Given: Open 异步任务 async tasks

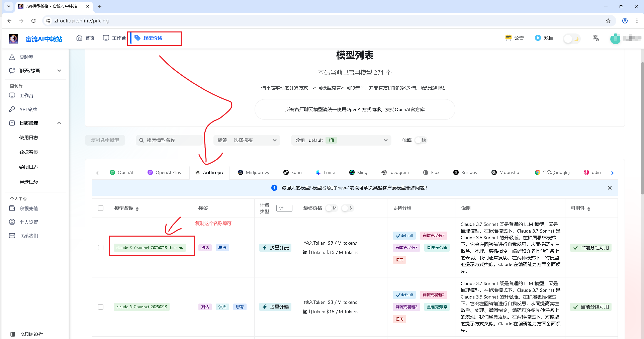Looking at the screenshot, I should tap(29, 182).
